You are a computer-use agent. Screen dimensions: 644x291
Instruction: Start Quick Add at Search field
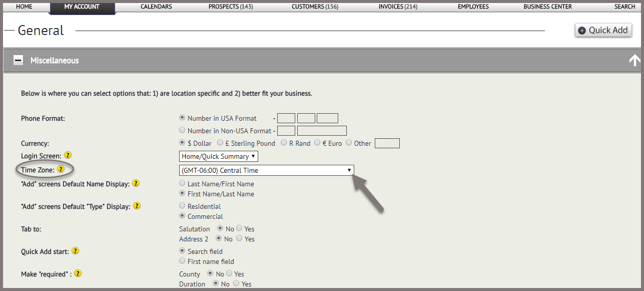[182, 251]
